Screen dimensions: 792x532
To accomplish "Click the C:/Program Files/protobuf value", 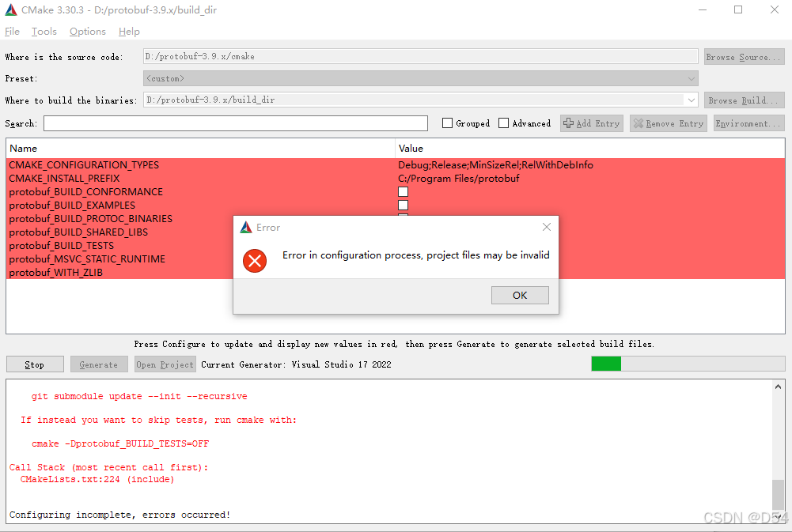I will click(459, 178).
